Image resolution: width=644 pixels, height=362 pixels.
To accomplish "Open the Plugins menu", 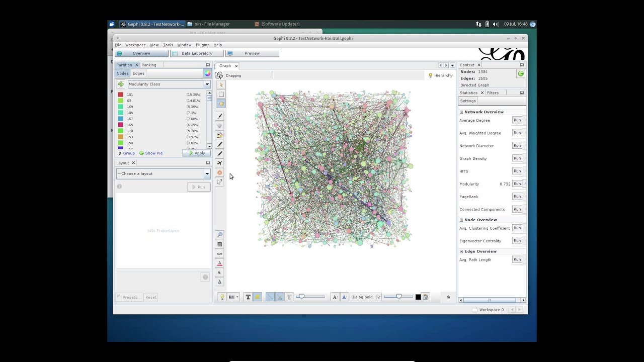I will coord(202,45).
